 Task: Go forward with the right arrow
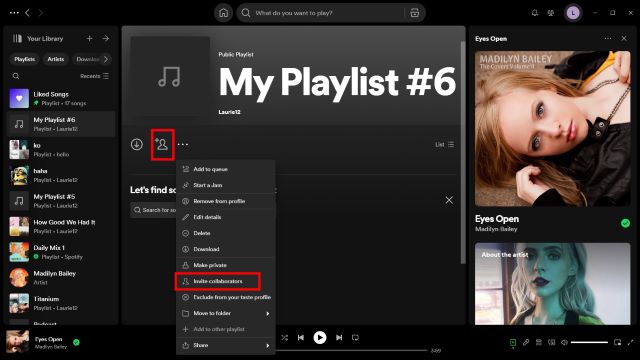tap(40, 13)
